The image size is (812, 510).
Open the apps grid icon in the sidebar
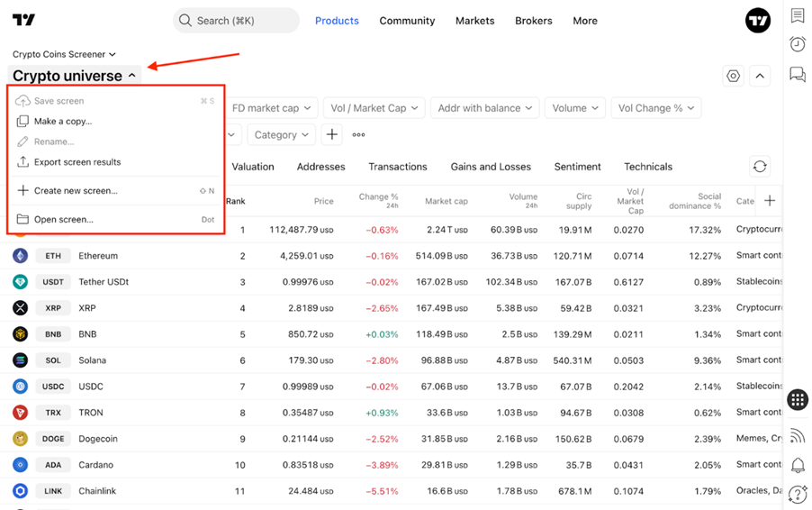click(x=798, y=399)
